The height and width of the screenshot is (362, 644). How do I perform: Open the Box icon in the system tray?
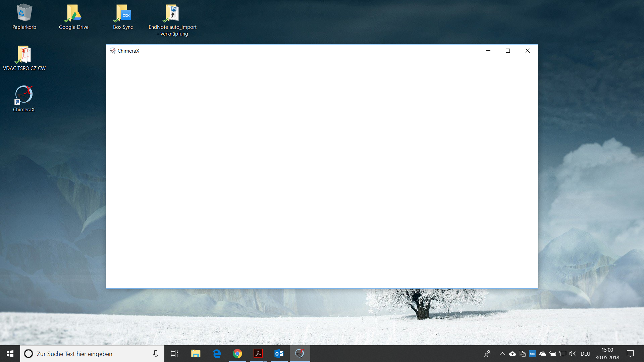533,354
